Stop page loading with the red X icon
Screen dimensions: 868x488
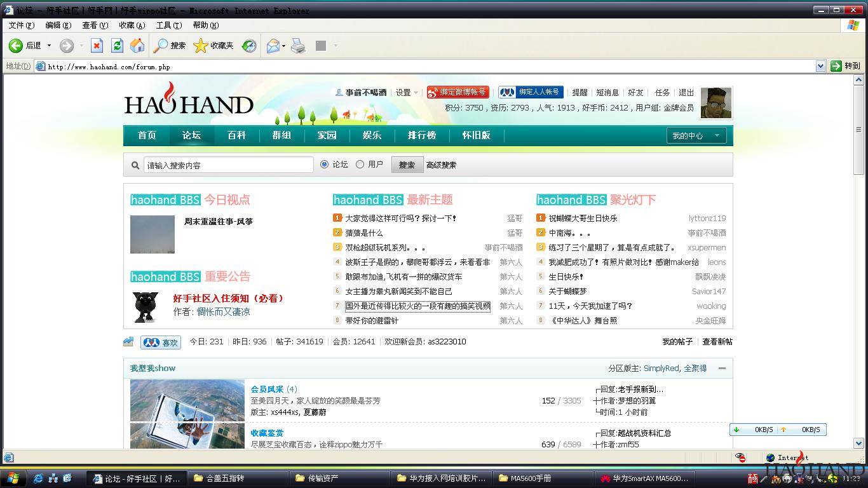coord(97,46)
